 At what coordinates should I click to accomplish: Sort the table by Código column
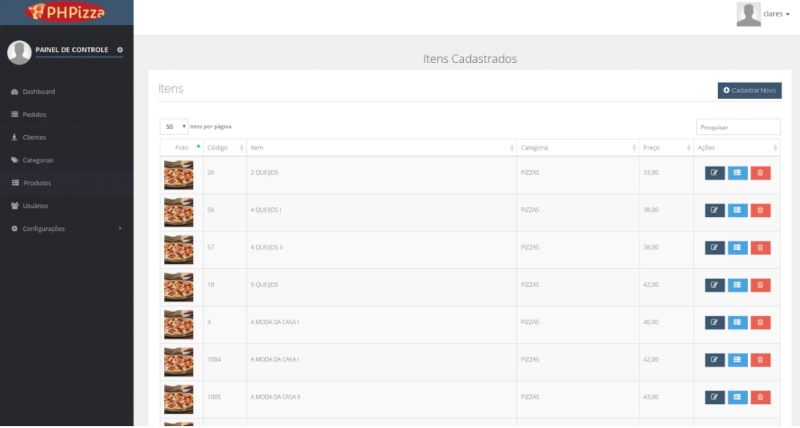224,148
